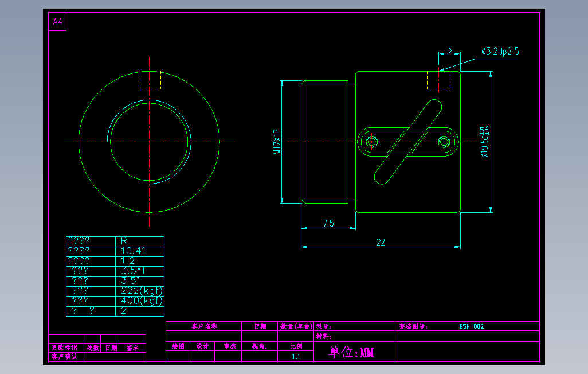This screenshot has height=374, width=588.
Task: Click the right small bolt circle inside the slot
Action: tap(444, 142)
